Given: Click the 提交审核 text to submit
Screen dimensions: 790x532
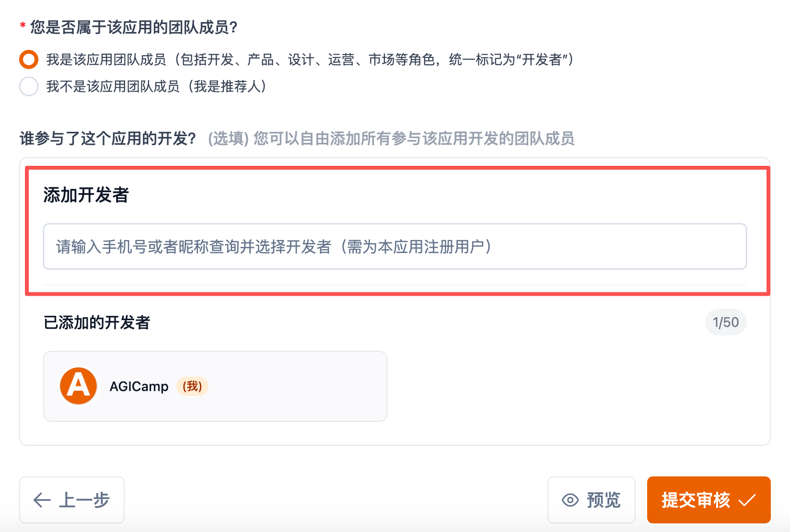Looking at the screenshot, I should pos(696,500).
